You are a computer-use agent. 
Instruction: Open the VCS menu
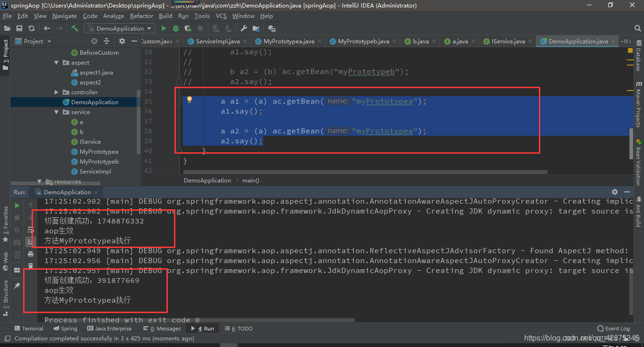pos(221,16)
